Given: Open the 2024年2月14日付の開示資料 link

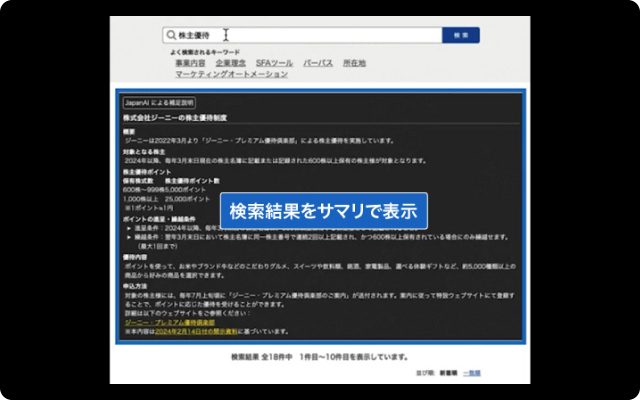Looking at the screenshot, I should point(196,331).
